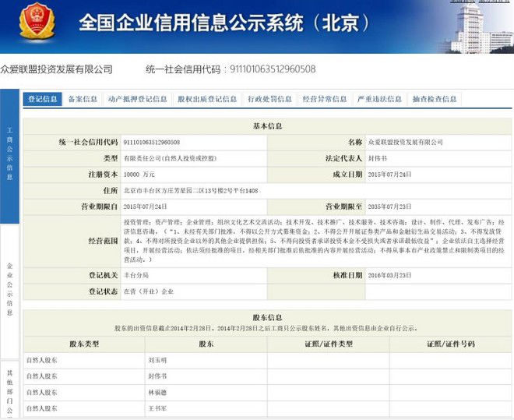Click shareholder name 封伟书 in shareholder table

pos(157,377)
